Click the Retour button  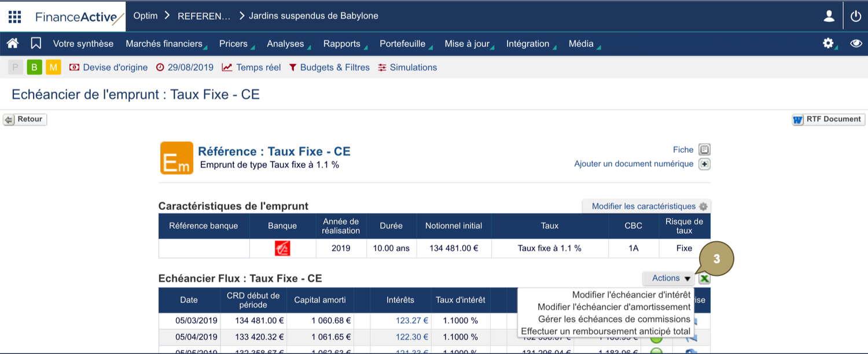point(24,119)
